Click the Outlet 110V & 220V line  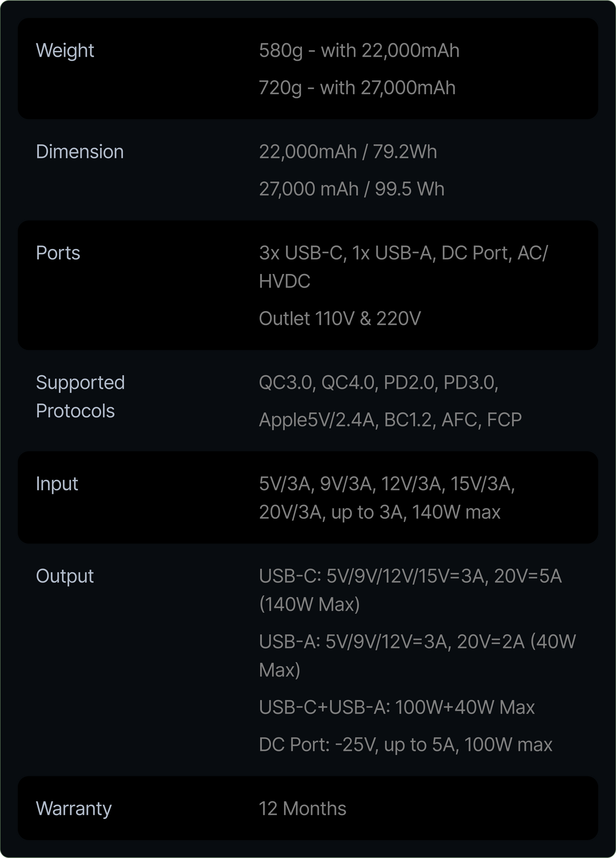(339, 318)
